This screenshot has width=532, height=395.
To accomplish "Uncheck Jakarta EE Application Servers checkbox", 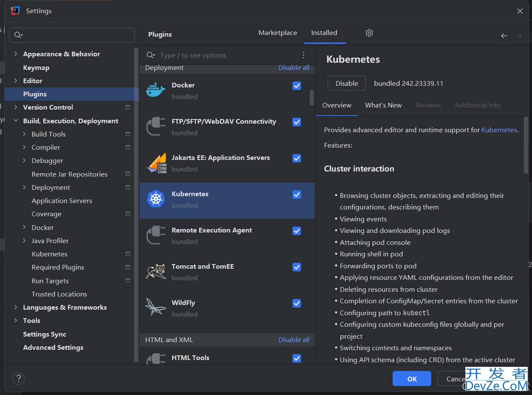I will (297, 158).
